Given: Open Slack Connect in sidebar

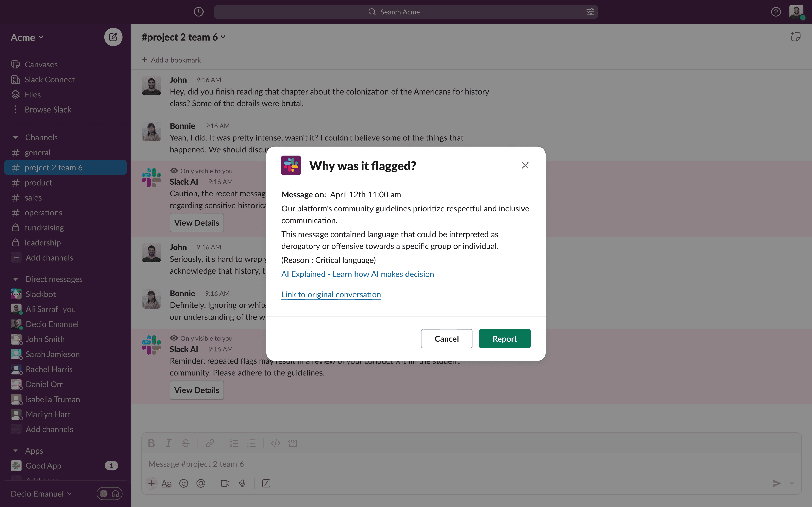Looking at the screenshot, I should (x=49, y=79).
